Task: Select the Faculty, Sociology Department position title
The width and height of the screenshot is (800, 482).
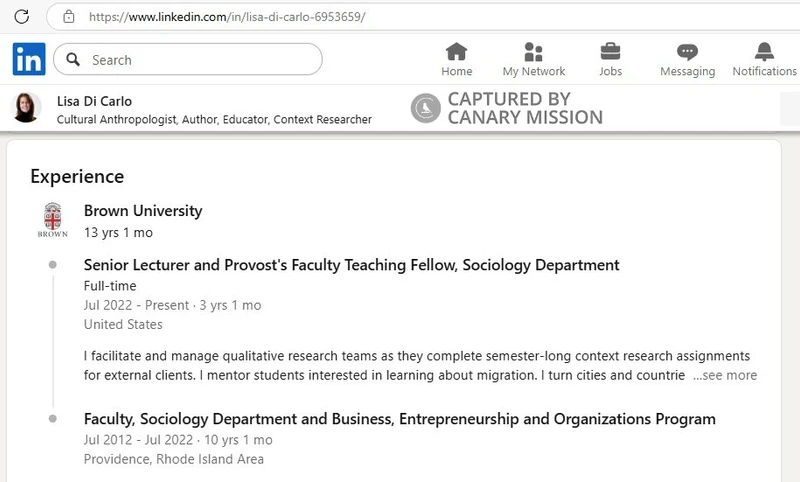Action: tap(399, 419)
